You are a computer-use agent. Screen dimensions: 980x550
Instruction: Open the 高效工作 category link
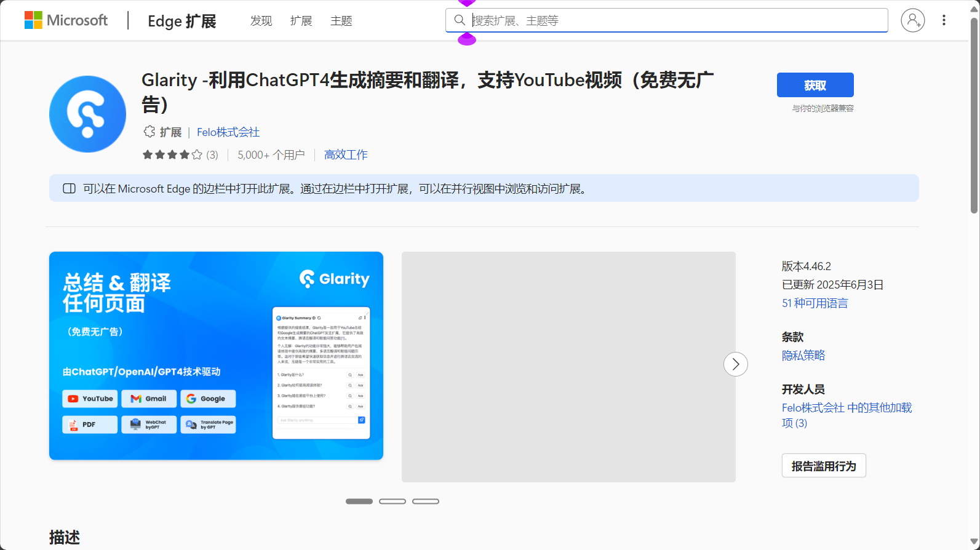pyautogui.click(x=346, y=155)
